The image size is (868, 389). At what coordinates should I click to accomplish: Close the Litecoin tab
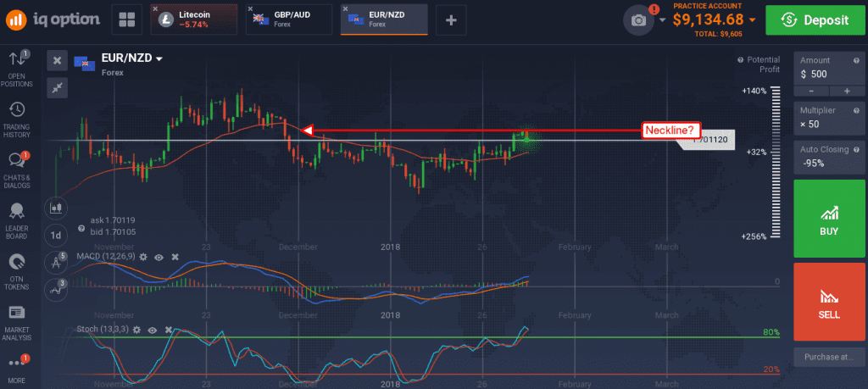point(156,8)
